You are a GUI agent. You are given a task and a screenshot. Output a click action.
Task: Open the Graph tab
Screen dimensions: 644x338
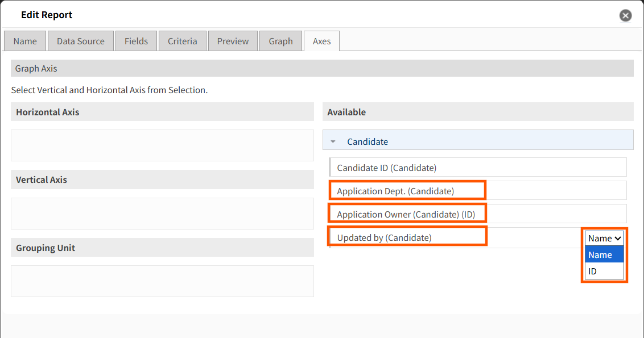[280, 41]
